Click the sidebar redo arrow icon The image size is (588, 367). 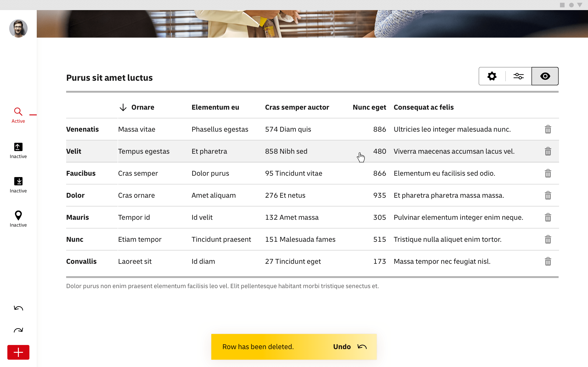coord(18,330)
